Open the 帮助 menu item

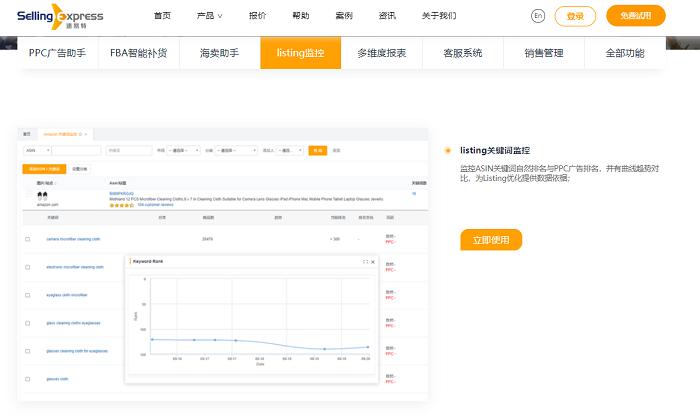(x=300, y=16)
